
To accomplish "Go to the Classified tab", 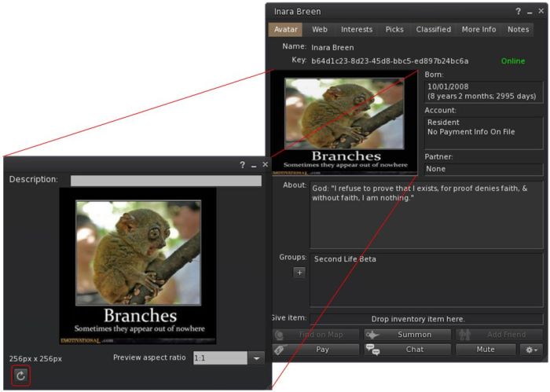I will [x=434, y=29].
